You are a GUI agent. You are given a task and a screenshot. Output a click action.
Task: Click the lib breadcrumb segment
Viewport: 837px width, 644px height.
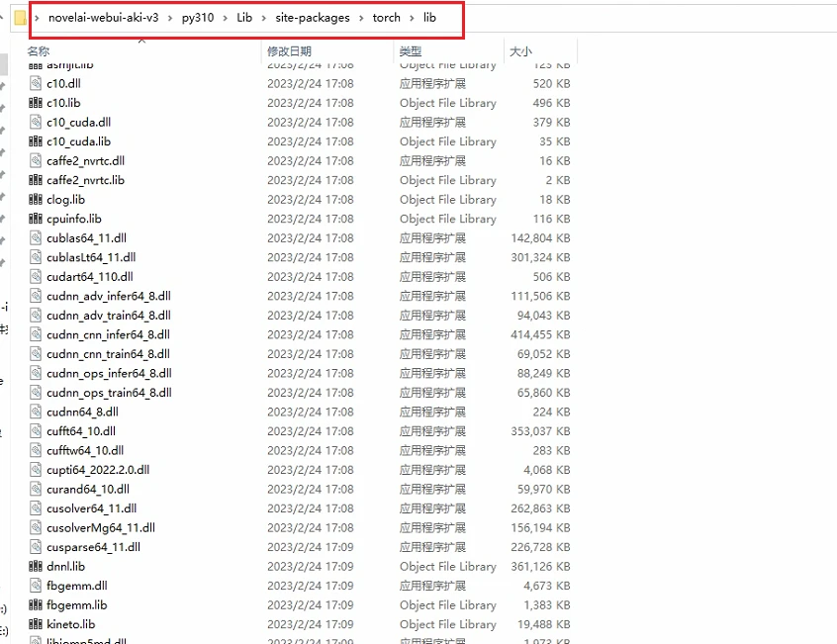(429, 18)
